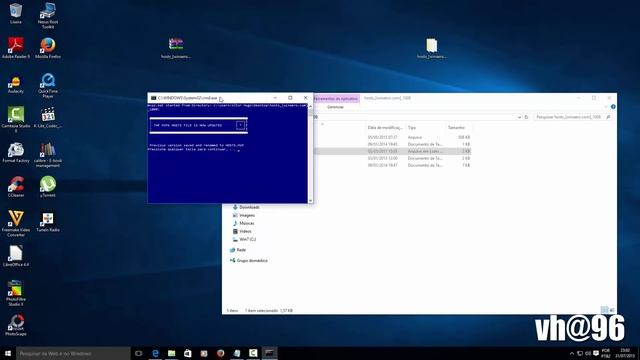Open LibreOffice 4.4 desktop icon
Screen dimensions: 640x360
(x=16, y=256)
